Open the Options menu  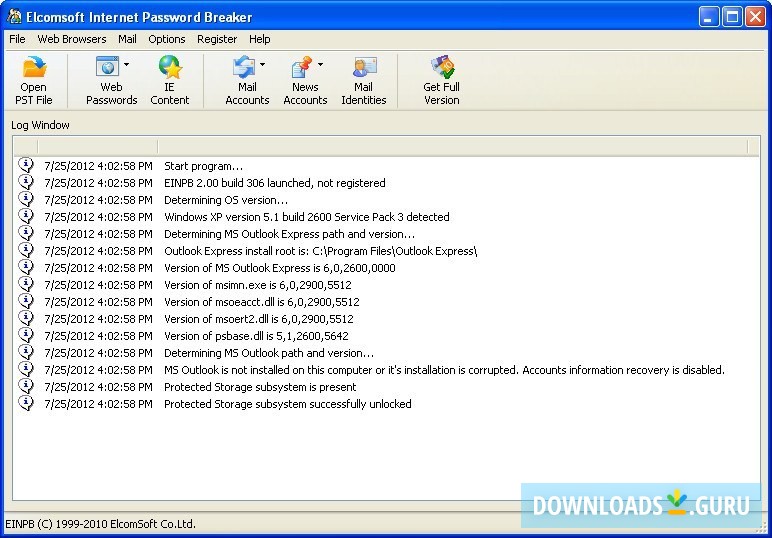167,39
